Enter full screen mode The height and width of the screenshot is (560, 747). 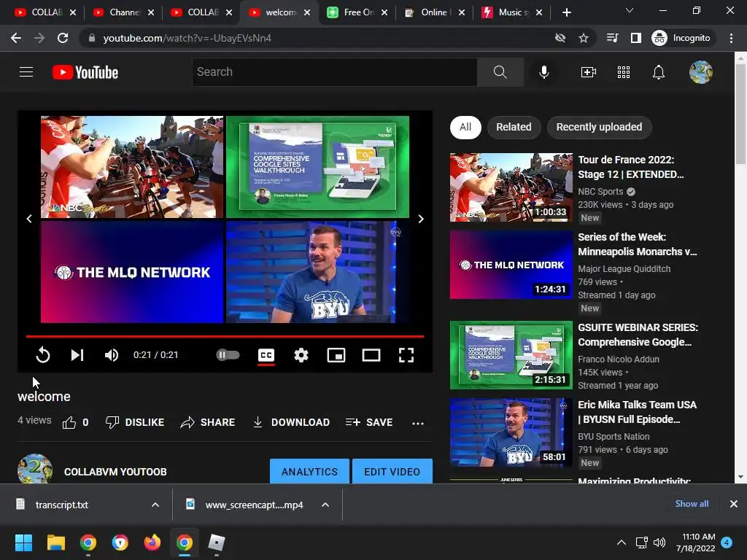click(406, 355)
